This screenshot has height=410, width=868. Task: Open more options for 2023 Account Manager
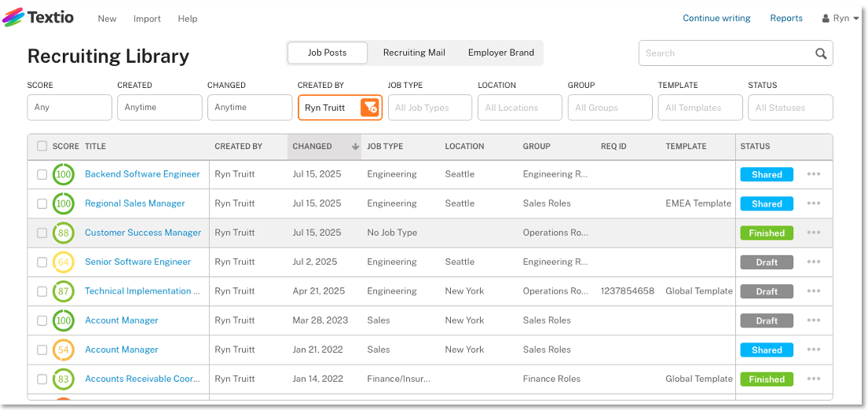click(x=813, y=320)
